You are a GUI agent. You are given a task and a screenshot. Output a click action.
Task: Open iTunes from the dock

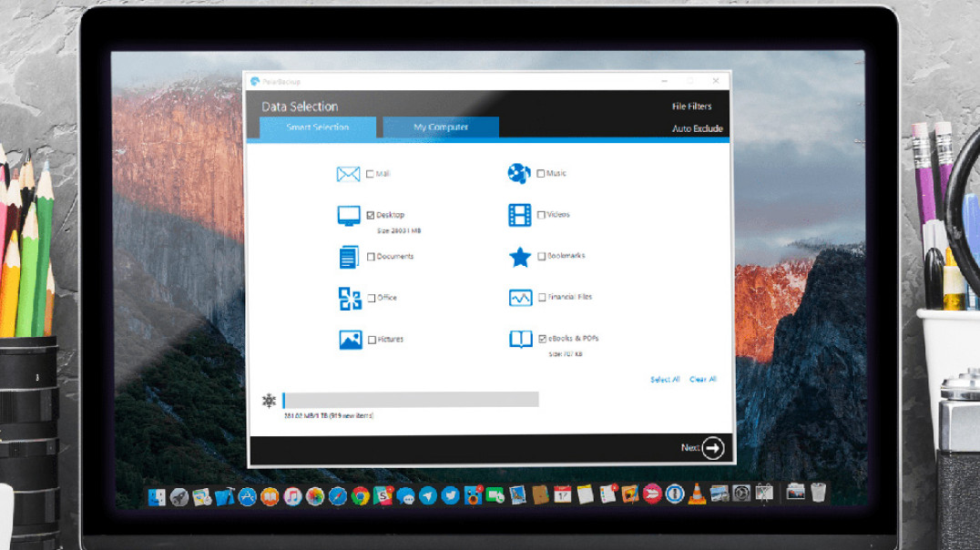pyautogui.click(x=292, y=497)
